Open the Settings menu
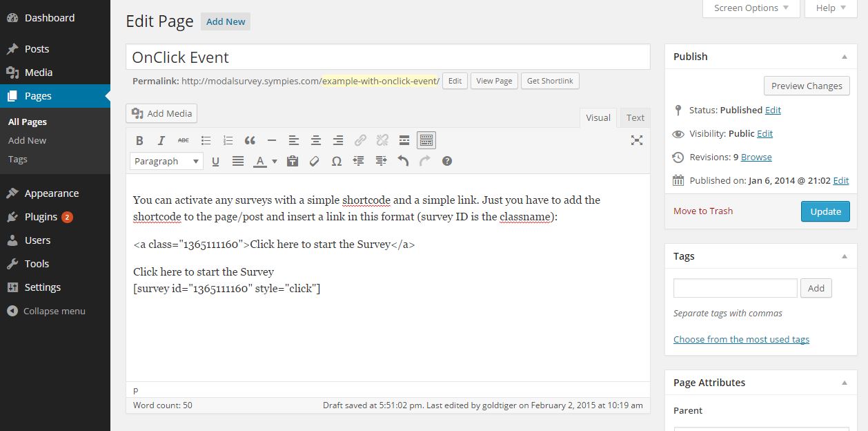 point(55,287)
